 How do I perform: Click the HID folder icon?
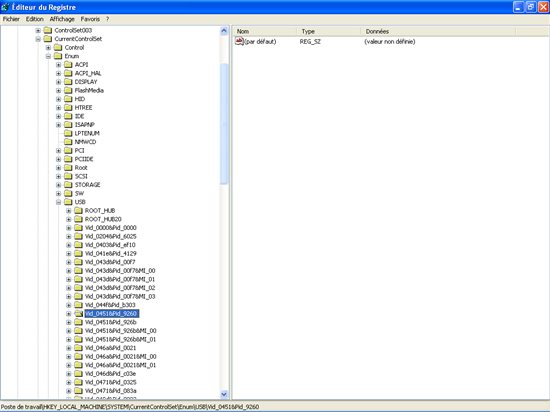pos(68,99)
